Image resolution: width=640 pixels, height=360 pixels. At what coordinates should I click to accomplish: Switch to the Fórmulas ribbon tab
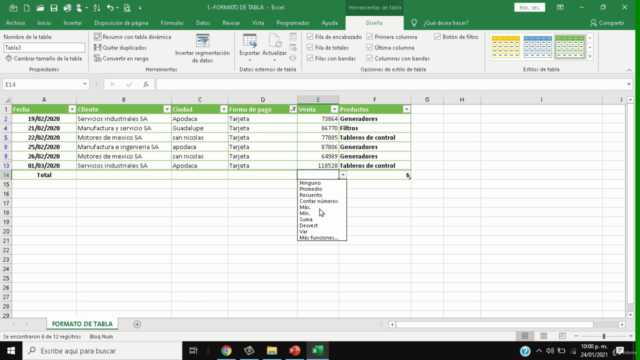tap(172, 23)
